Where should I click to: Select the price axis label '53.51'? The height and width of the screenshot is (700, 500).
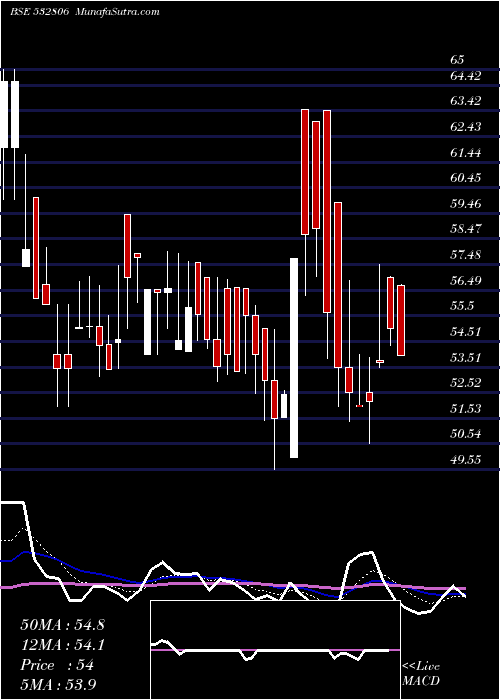tap(466, 358)
